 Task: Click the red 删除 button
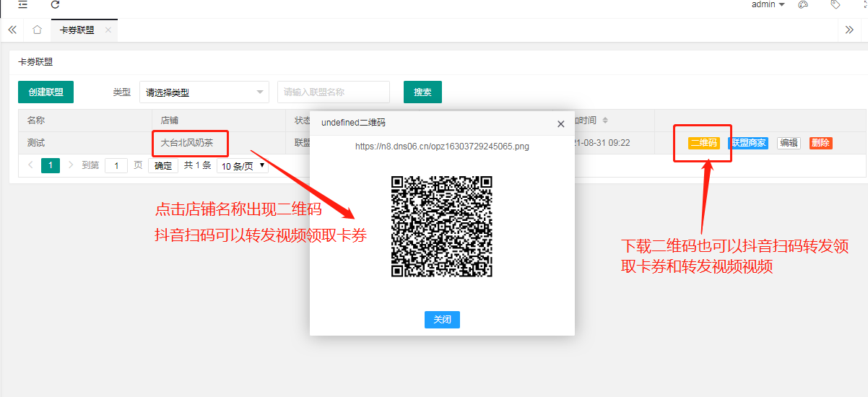(x=821, y=143)
